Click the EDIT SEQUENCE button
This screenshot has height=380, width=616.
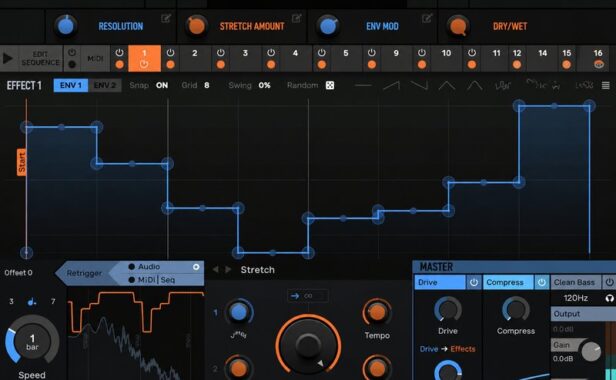coord(40,58)
